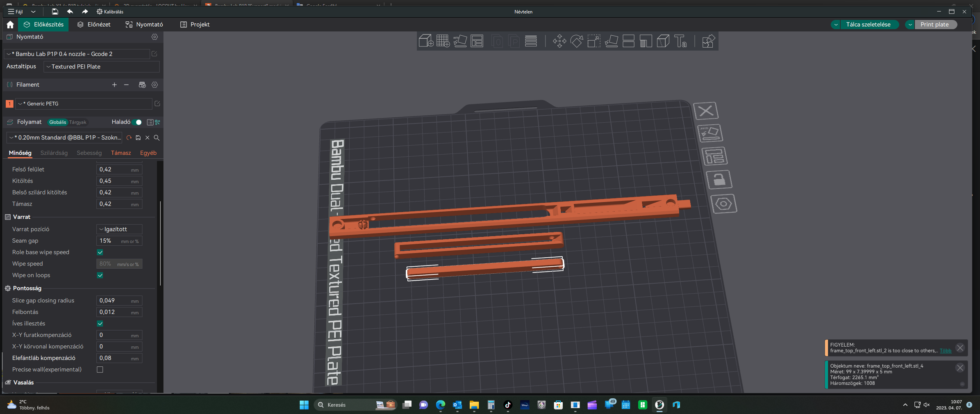Switch to the Előnézet tab
The width and height of the screenshot is (980, 414).
(94, 25)
